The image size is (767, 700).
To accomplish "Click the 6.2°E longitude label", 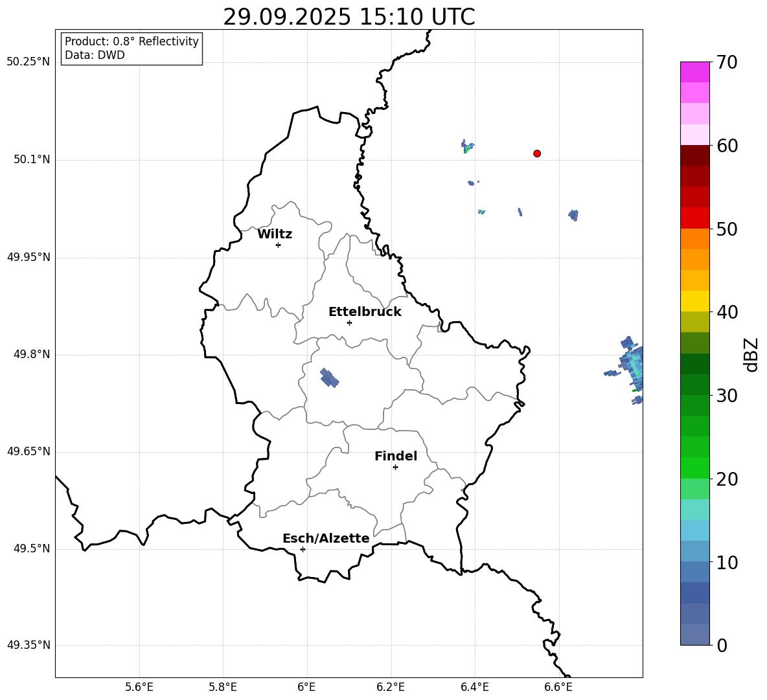I will click(x=391, y=688).
